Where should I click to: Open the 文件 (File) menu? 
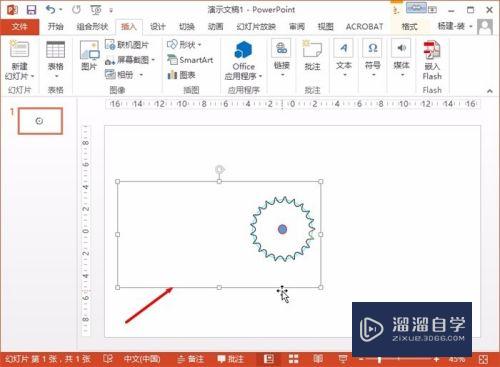tap(19, 27)
